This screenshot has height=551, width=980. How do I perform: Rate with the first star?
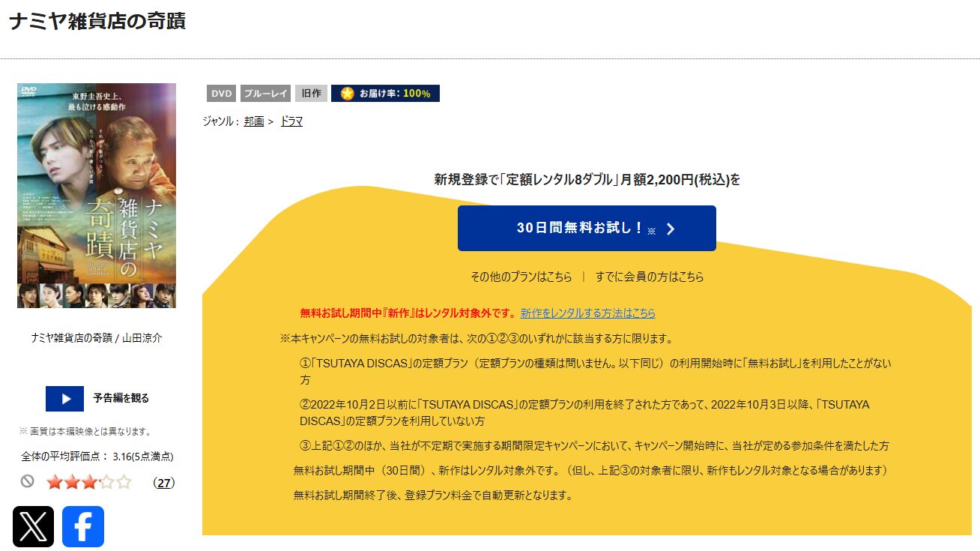coord(55,483)
